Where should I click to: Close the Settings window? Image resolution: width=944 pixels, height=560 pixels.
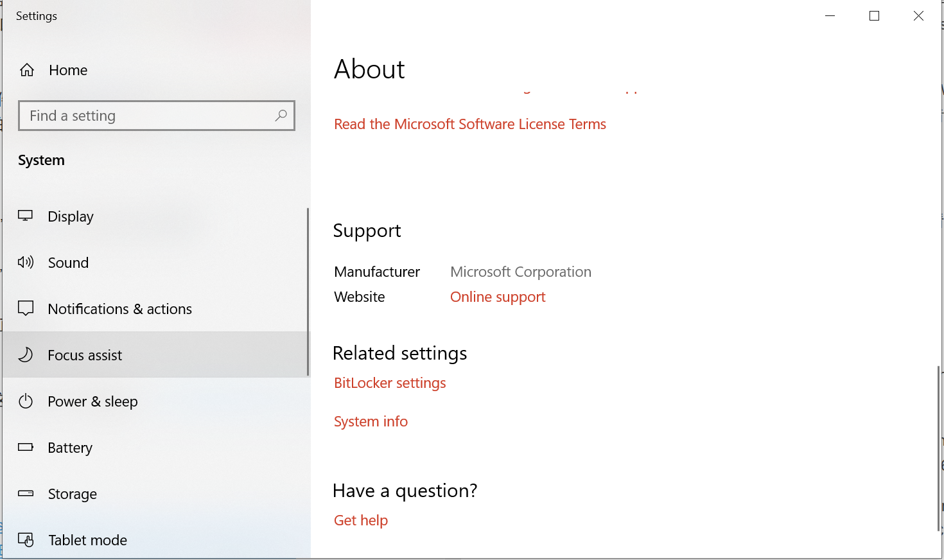tap(918, 15)
